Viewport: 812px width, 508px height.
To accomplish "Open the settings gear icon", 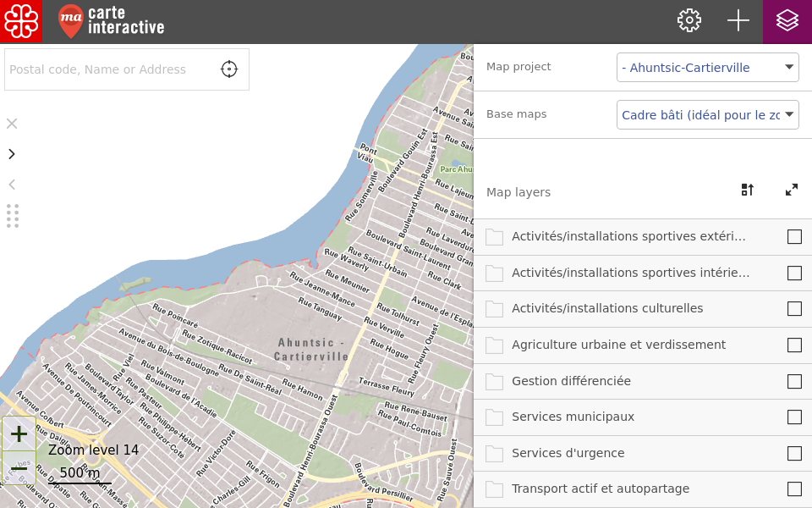I will [689, 21].
